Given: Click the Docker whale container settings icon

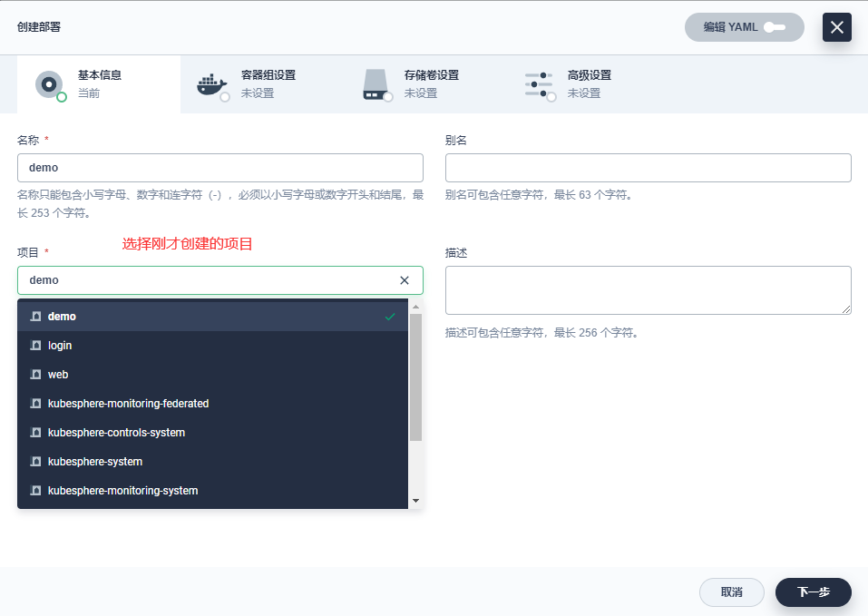Looking at the screenshot, I should pos(211,84).
